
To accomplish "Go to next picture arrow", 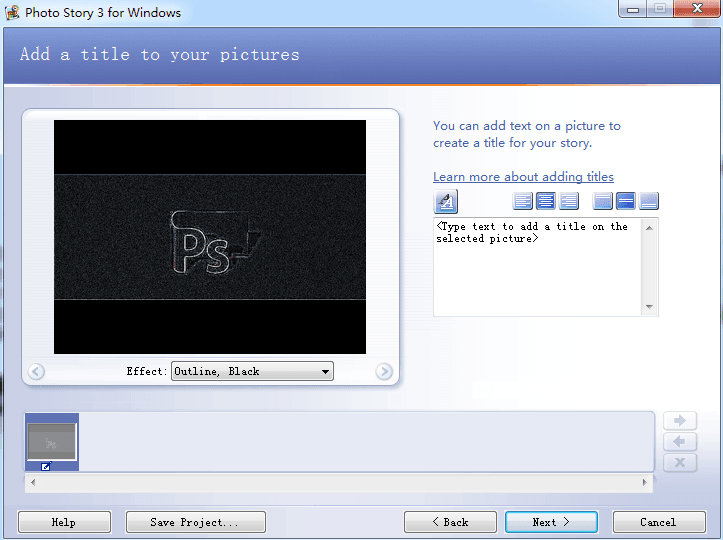I will click(384, 371).
